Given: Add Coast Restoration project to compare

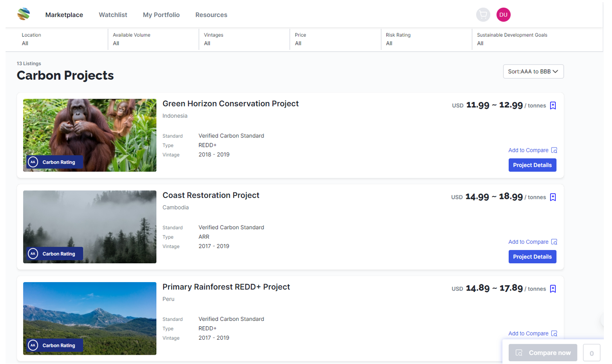Looking at the screenshot, I should tap(532, 242).
